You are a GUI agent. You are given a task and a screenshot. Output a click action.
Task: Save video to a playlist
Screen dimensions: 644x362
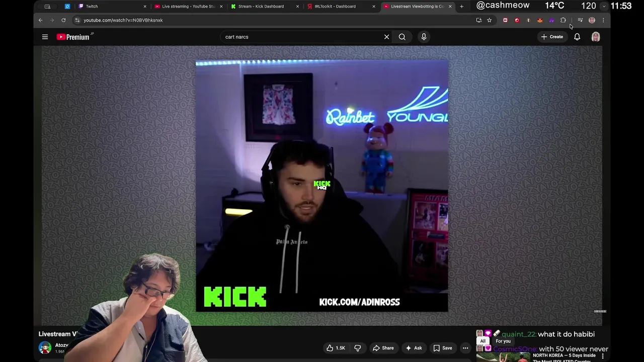click(x=443, y=348)
